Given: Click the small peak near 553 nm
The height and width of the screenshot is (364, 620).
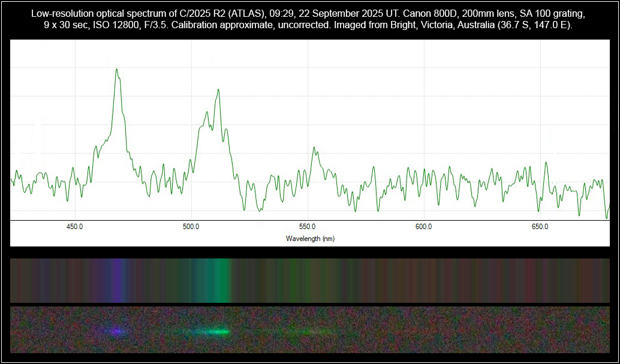Looking at the screenshot, I should pos(314,148).
